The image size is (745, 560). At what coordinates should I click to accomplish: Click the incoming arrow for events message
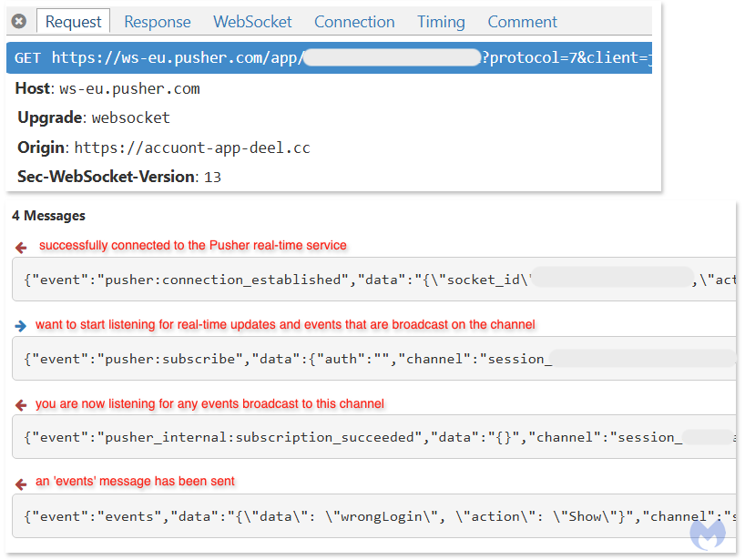click(x=22, y=484)
